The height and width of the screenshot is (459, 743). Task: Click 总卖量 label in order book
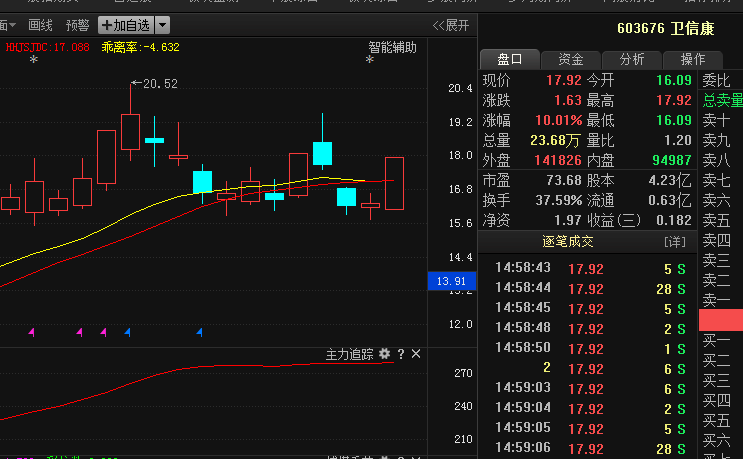coord(723,100)
